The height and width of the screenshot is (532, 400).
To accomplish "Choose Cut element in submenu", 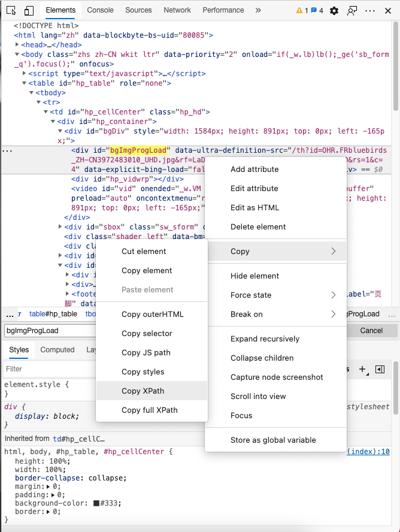I will point(151,252).
